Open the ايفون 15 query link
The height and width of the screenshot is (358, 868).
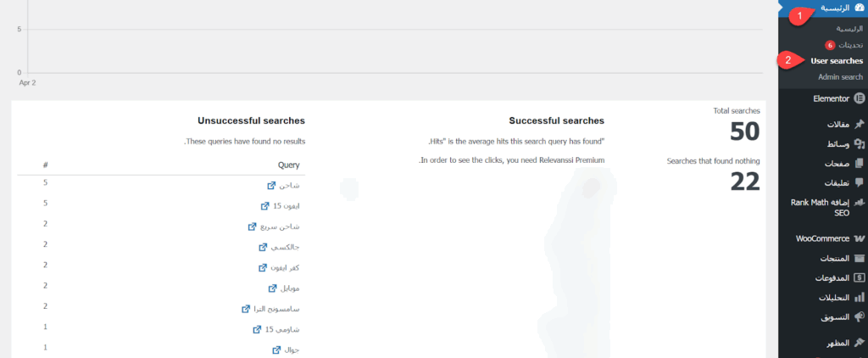(287, 206)
